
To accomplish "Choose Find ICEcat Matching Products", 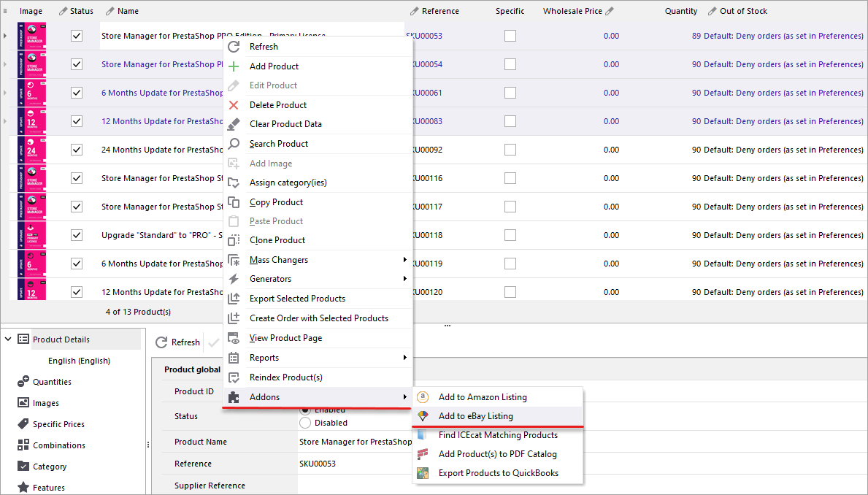I will pyautogui.click(x=498, y=435).
